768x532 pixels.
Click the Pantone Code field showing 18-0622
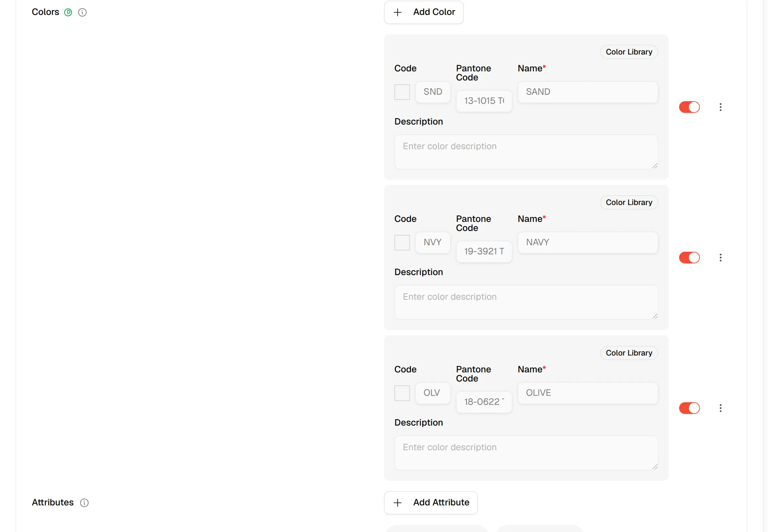click(x=484, y=402)
